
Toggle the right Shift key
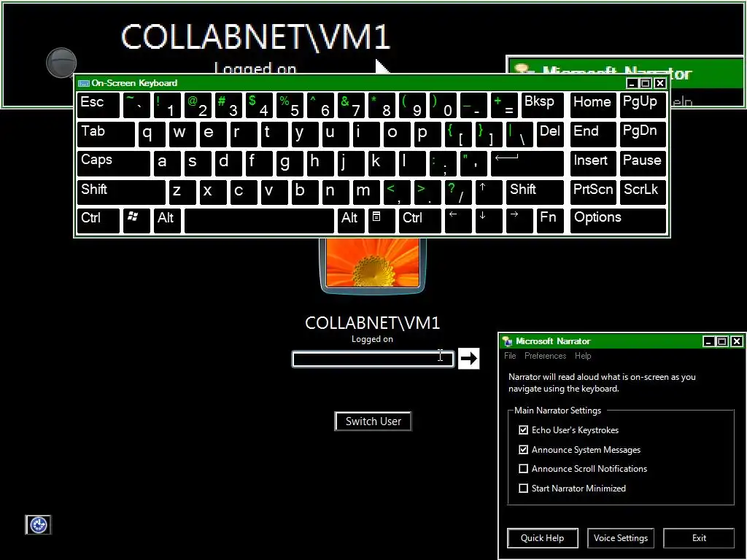point(535,192)
